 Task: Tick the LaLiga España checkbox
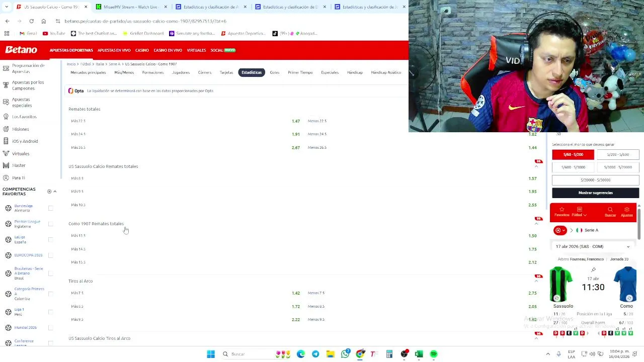click(50, 239)
